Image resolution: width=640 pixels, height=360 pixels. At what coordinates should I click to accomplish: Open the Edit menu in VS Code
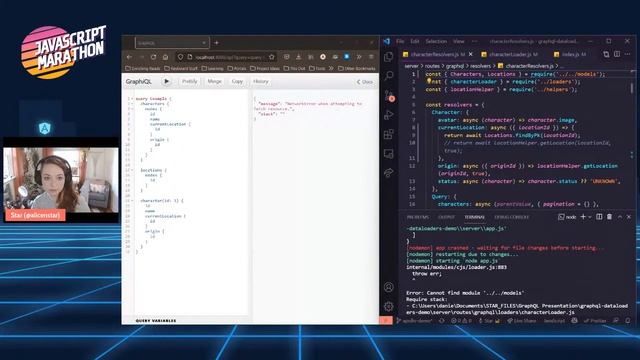tap(415, 41)
